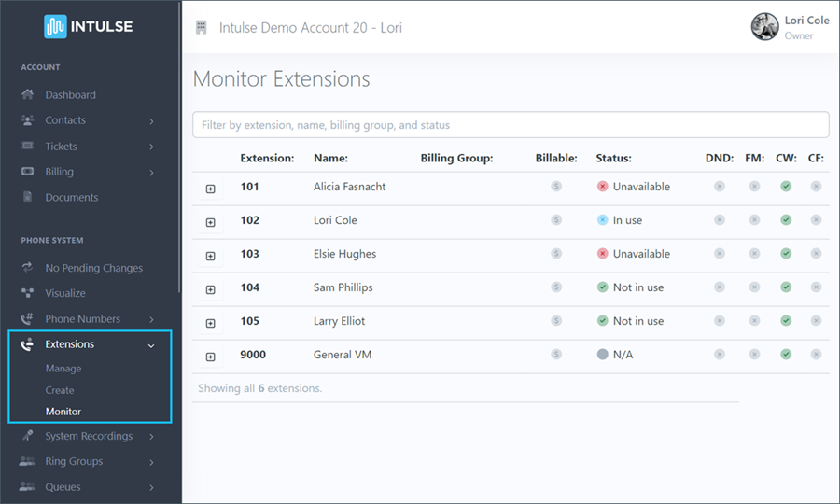
Task: Click the billable dollar icon for Lori Cole
Action: point(556,219)
